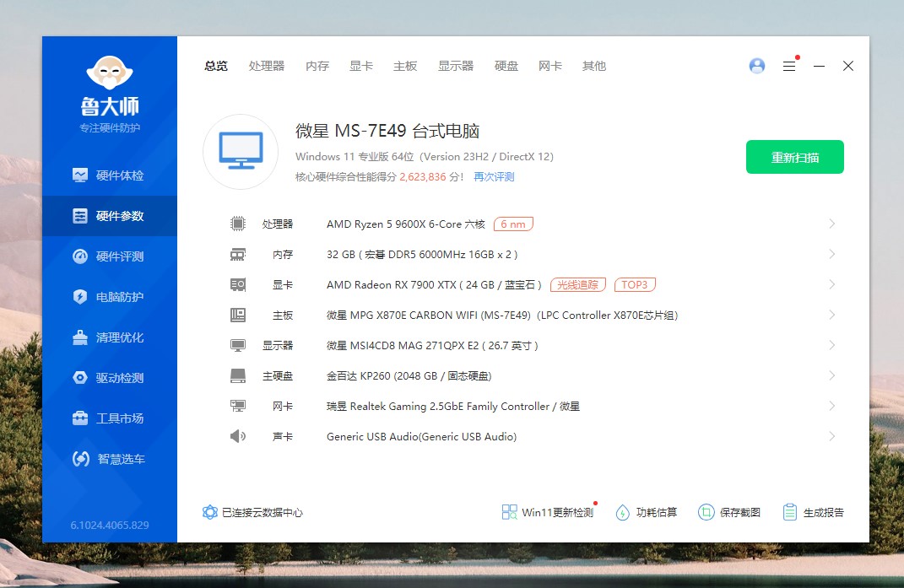
Task: Switch to the 内存 tab
Action: click(x=317, y=66)
